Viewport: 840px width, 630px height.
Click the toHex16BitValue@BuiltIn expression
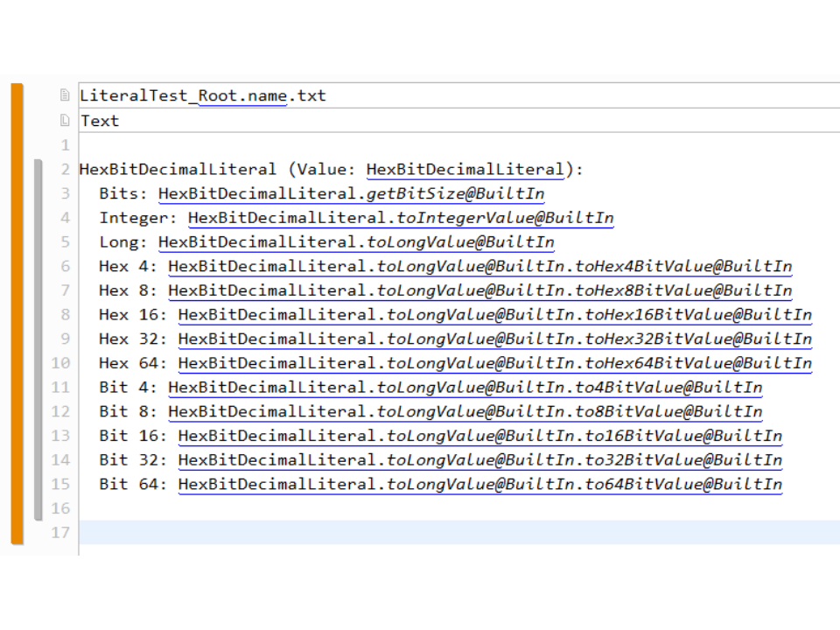coord(698,315)
